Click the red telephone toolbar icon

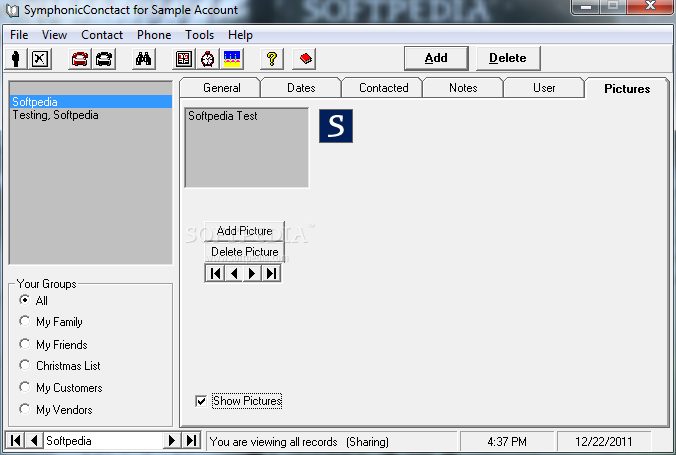pos(80,59)
